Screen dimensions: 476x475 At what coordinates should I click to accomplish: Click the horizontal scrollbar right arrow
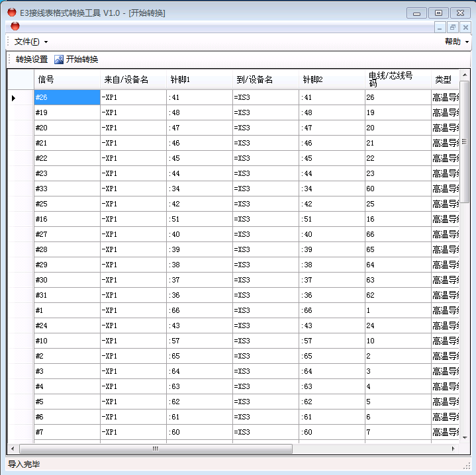click(453, 449)
